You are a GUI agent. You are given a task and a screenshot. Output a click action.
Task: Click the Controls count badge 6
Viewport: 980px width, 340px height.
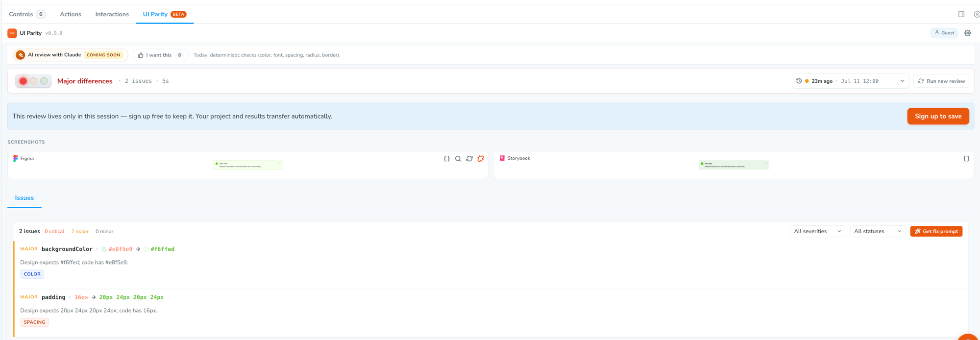coord(41,14)
